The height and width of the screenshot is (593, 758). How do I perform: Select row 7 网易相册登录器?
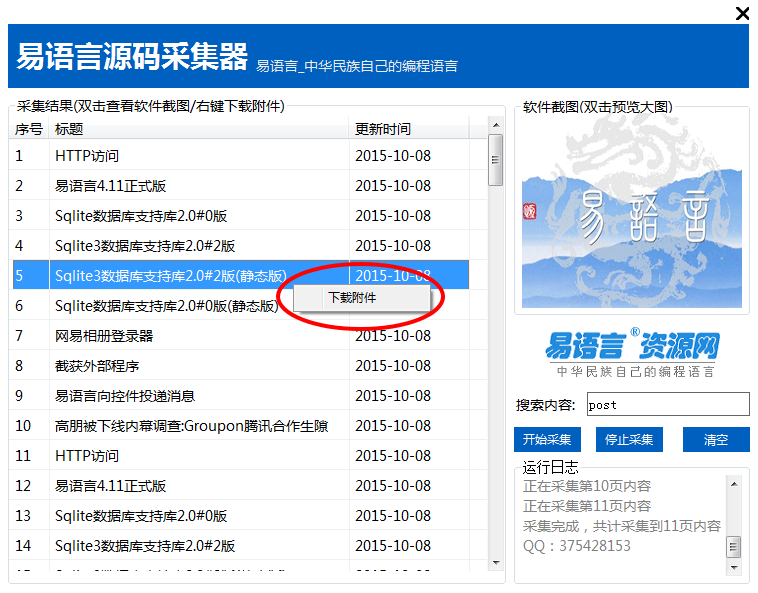tap(240, 335)
